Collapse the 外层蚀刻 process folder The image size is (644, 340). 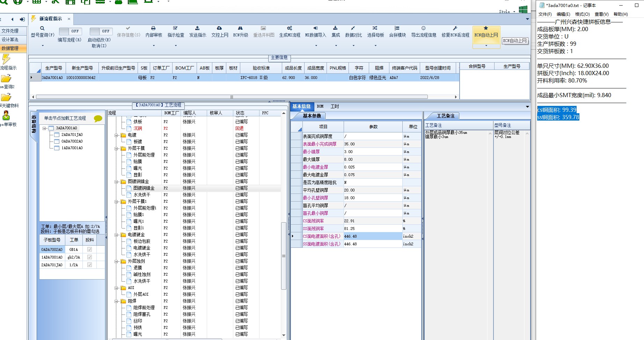(116, 261)
